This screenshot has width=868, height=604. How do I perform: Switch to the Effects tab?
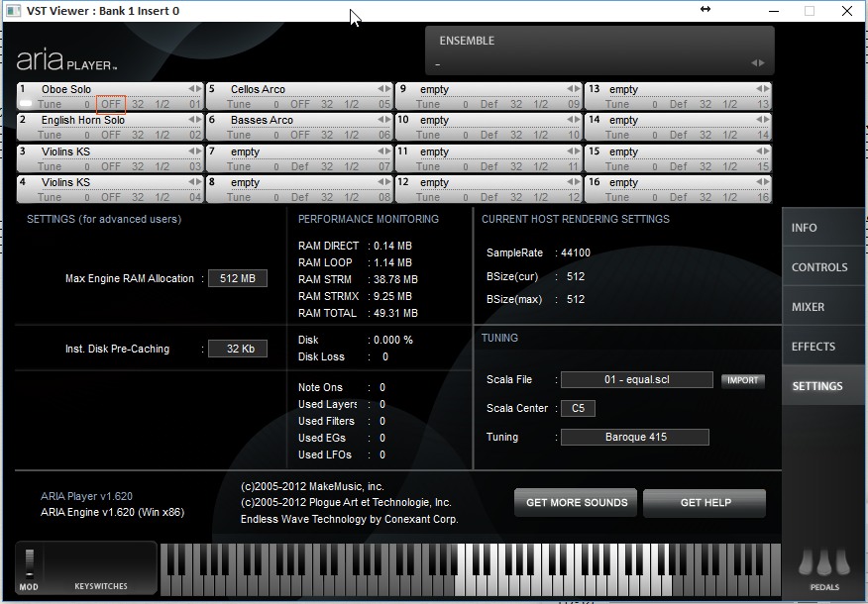pyautogui.click(x=814, y=347)
